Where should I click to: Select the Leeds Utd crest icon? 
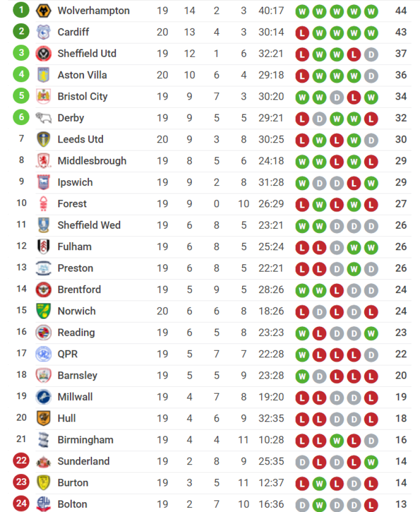[x=43, y=139]
